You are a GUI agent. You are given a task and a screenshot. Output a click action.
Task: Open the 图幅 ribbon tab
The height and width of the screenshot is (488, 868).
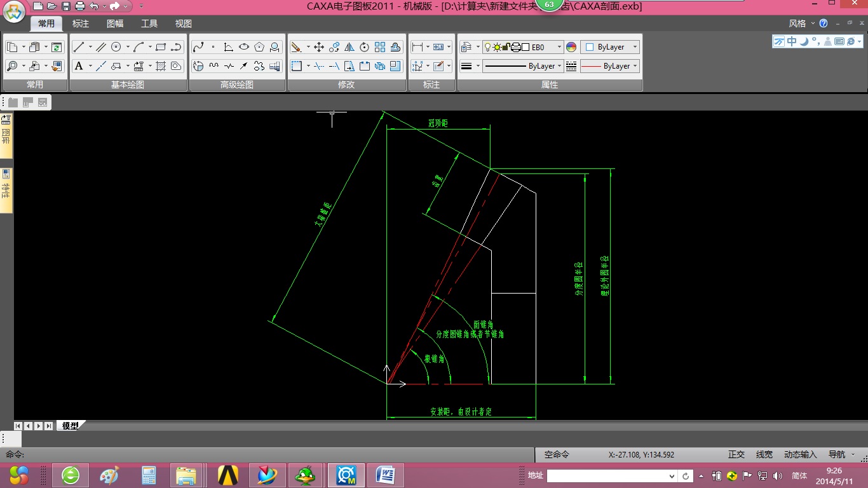tap(115, 24)
